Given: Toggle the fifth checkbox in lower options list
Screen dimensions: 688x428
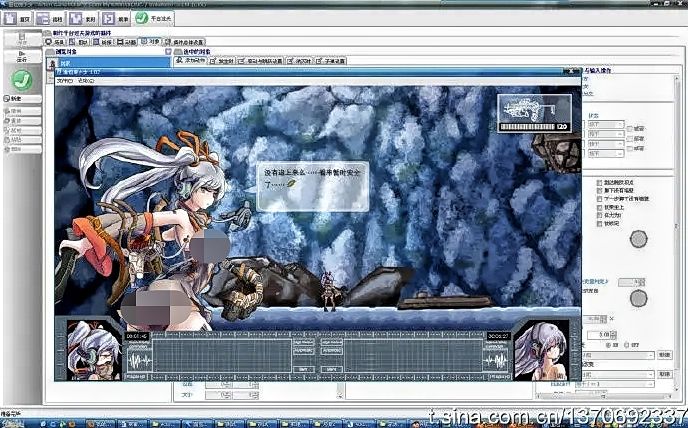Looking at the screenshot, I should click(x=599, y=215).
